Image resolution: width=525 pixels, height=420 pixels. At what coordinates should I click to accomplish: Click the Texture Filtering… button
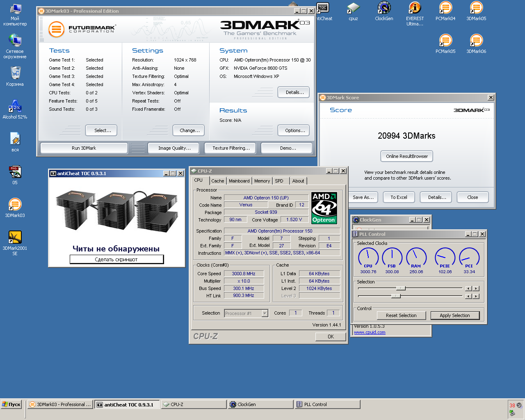point(231,148)
